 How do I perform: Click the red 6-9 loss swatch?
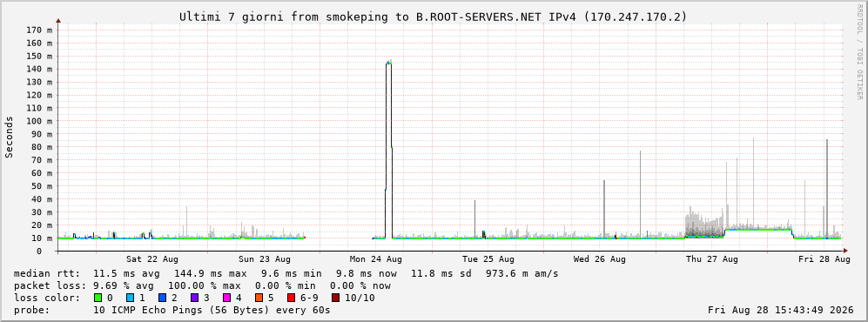pyautogui.click(x=291, y=298)
